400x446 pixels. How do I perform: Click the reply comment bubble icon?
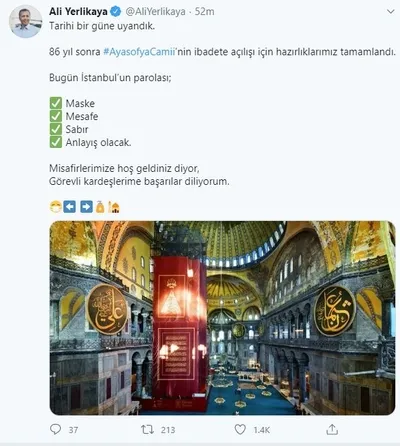coord(55,429)
